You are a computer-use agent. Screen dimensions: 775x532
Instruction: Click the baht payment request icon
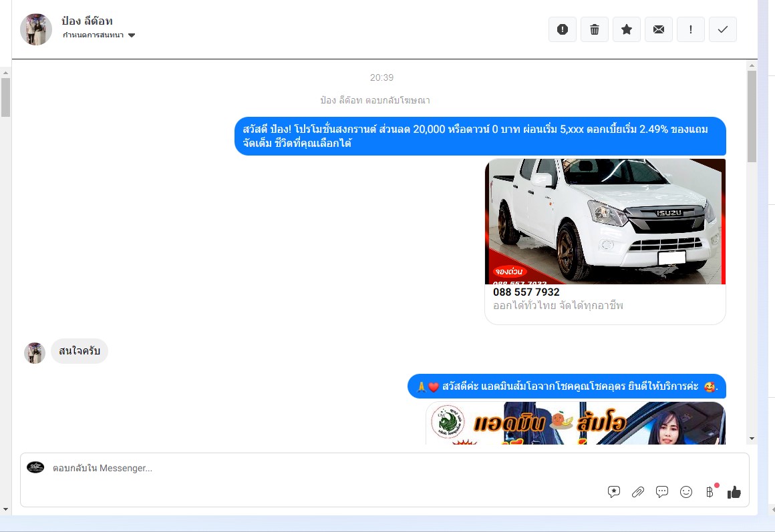tap(710, 492)
